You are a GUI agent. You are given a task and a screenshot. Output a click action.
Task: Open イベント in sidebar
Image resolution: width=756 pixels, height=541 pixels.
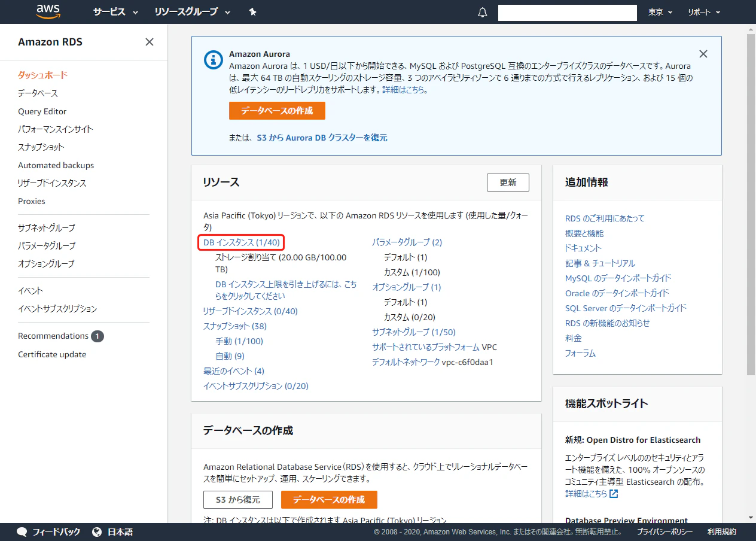(x=31, y=291)
